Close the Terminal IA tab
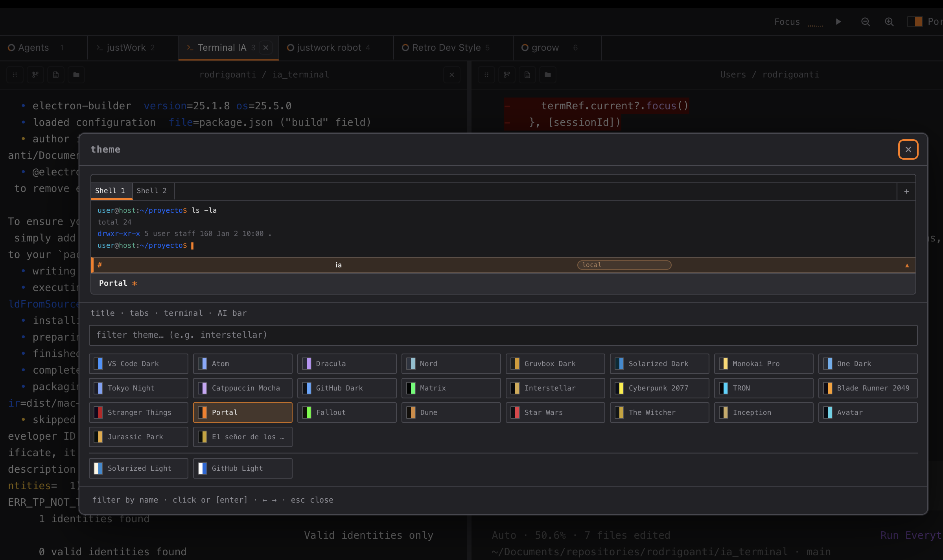The height and width of the screenshot is (560, 943). click(266, 48)
